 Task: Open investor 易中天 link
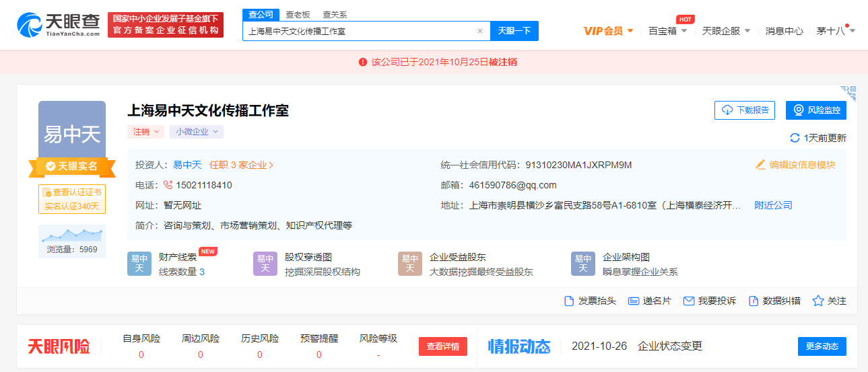187,165
